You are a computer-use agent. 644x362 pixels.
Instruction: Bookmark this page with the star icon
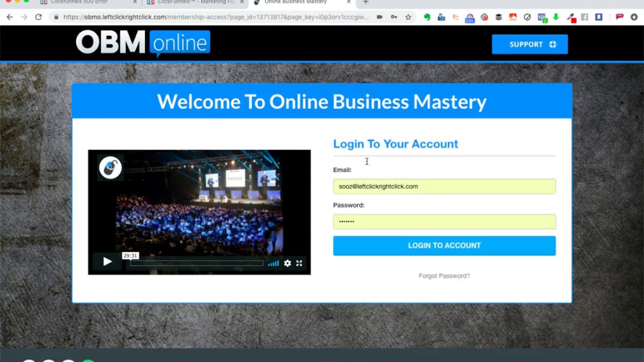[x=408, y=17]
